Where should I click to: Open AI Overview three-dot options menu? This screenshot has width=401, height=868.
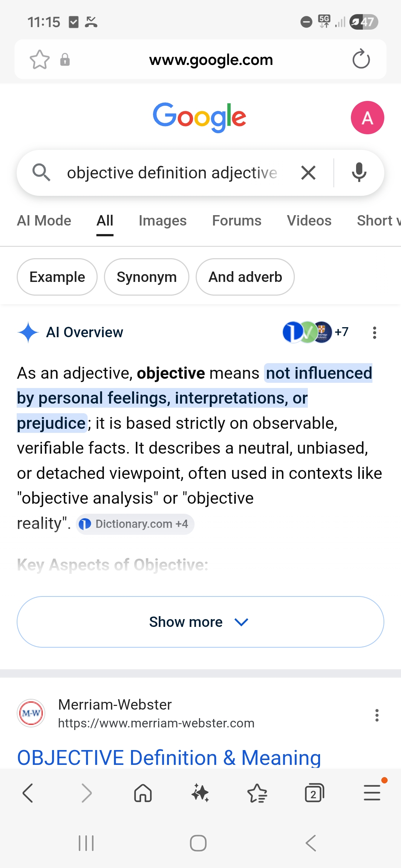(375, 333)
